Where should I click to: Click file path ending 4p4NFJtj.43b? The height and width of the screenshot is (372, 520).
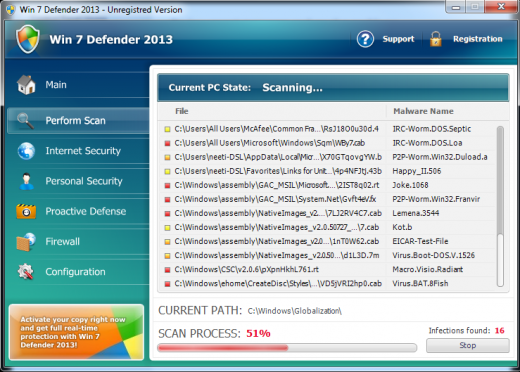click(x=278, y=171)
